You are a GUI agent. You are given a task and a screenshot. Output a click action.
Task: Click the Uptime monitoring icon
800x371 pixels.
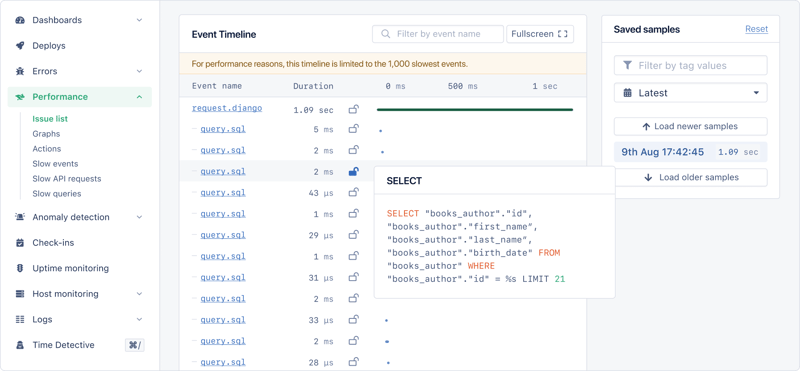pos(20,268)
